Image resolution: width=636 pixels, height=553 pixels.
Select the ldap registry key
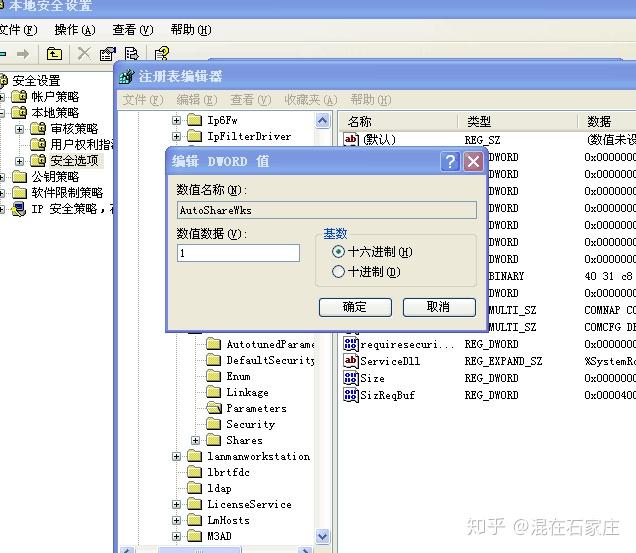pyautogui.click(x=219, y=488)
